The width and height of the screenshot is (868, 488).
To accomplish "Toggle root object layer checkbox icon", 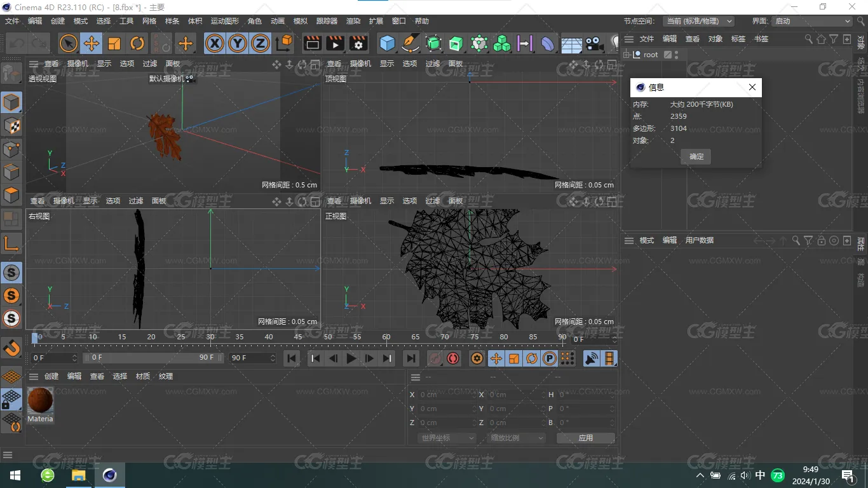I will tap(667, 55).
